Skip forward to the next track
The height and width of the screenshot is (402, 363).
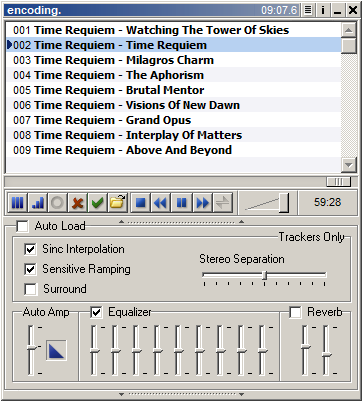[202, 203]
